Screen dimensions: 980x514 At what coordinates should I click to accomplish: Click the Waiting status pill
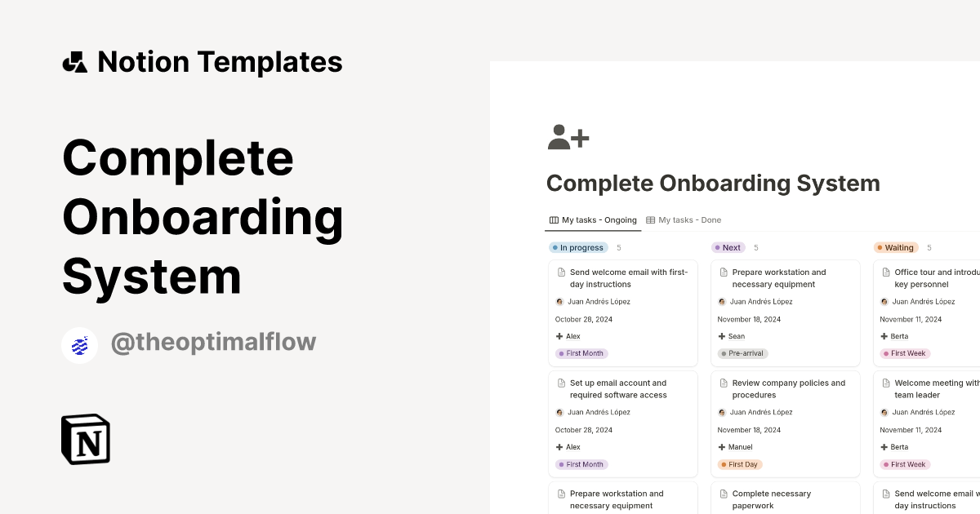pyautogui.click(x=896, y=247)
